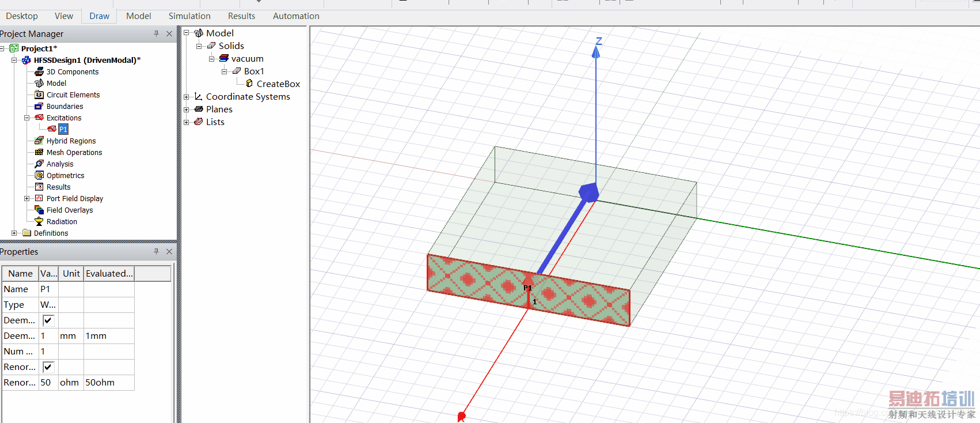Close the Project Manager panel
Screen dimensions: 980x423
tap(169, 34)
